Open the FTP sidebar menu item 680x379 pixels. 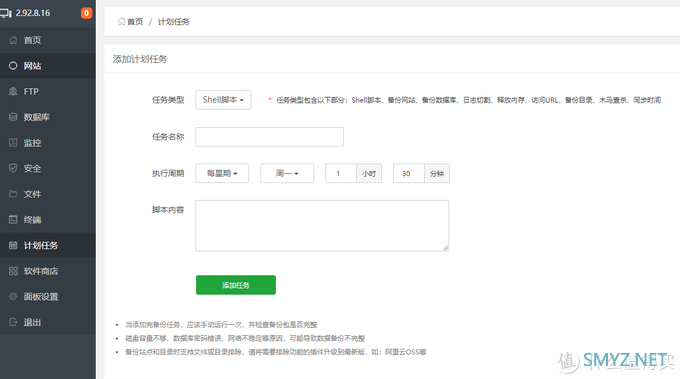[48, 91]
